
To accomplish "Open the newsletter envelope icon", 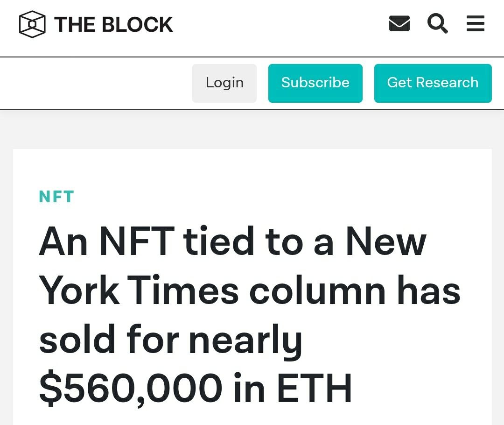I will coord(399,23).
